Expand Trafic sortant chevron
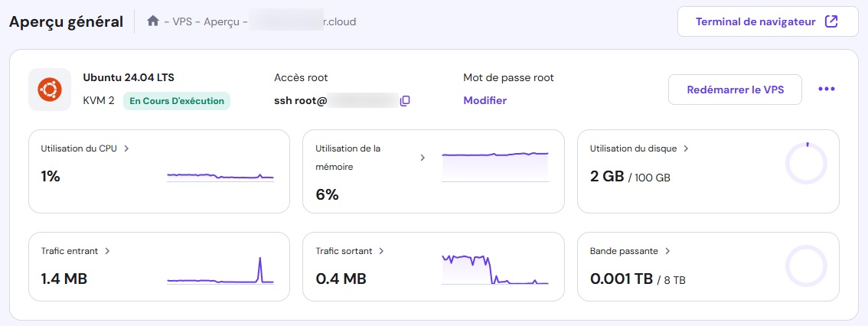The image size is (868, 326). pyautogui.click(x=381, y=251)
